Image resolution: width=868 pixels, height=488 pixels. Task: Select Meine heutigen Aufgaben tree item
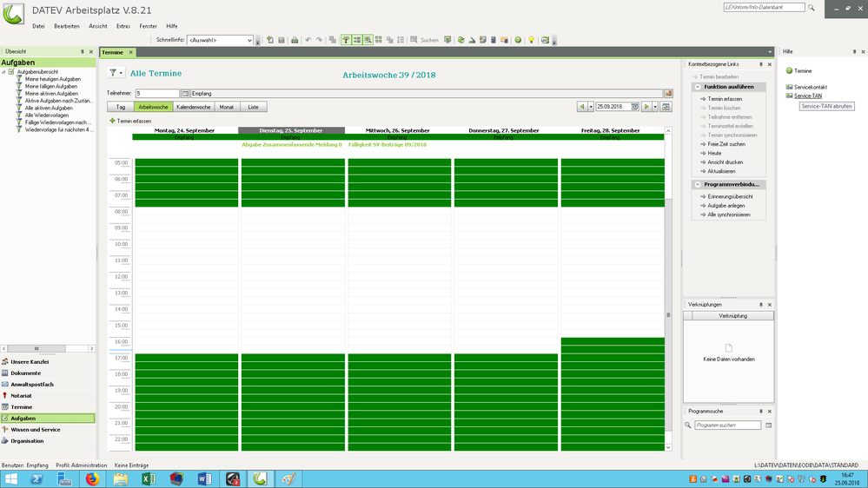(53, 79)
